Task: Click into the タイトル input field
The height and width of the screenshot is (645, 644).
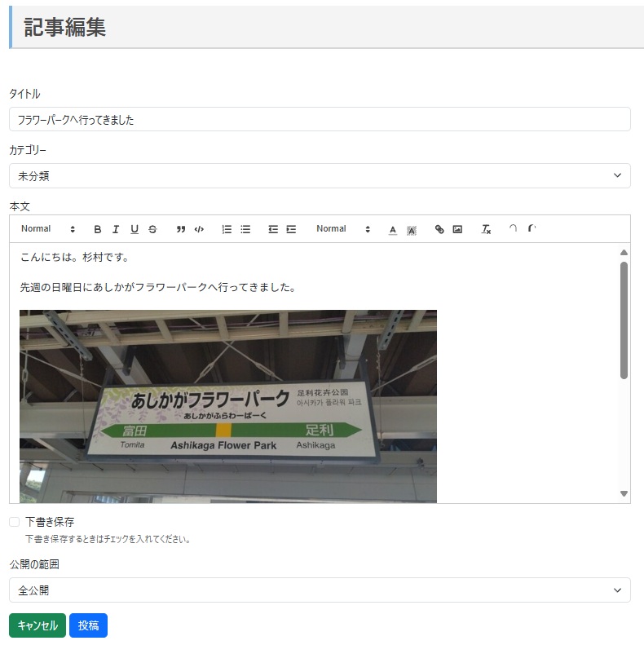Action: coord(320,119)
